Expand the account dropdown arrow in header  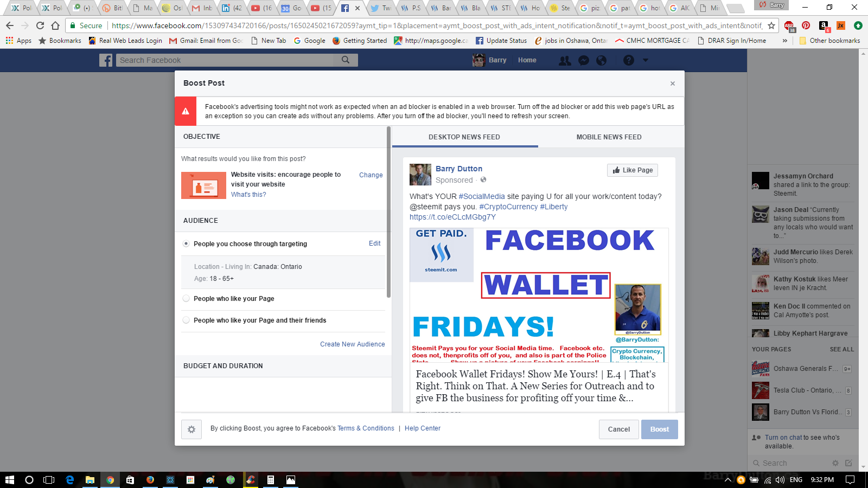pyautogui.click(x=646, y=60)
